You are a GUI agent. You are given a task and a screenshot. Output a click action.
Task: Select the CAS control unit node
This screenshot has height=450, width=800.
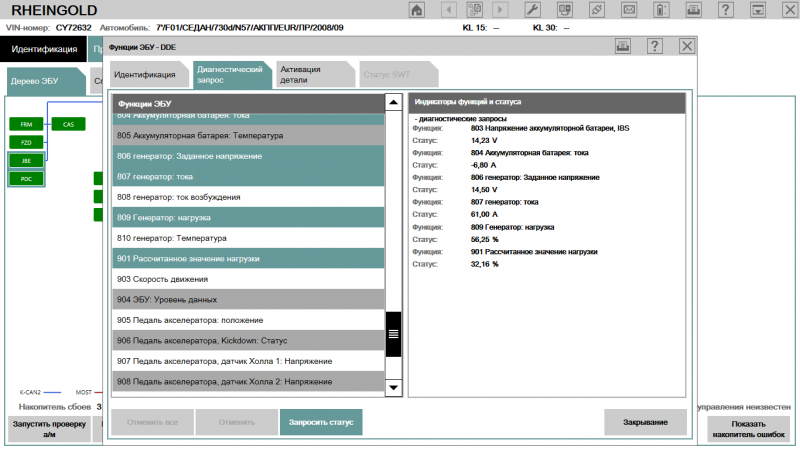pos(68,124)
